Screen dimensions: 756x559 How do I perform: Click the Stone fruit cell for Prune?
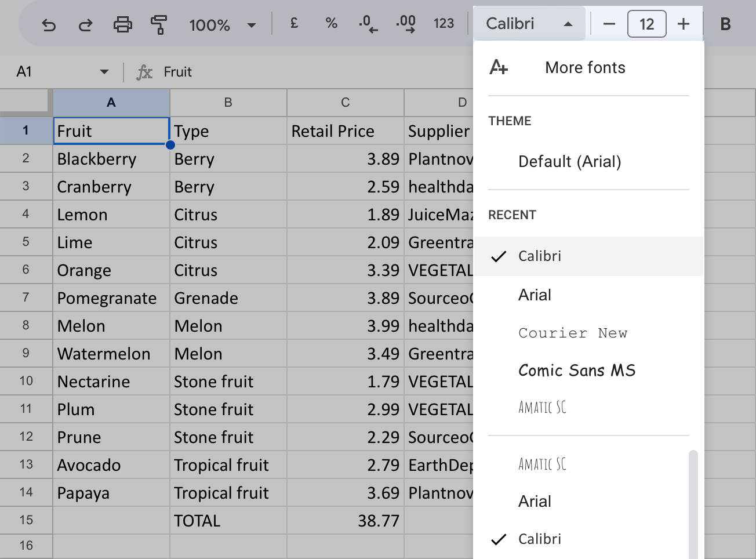[x=228, y=437]
